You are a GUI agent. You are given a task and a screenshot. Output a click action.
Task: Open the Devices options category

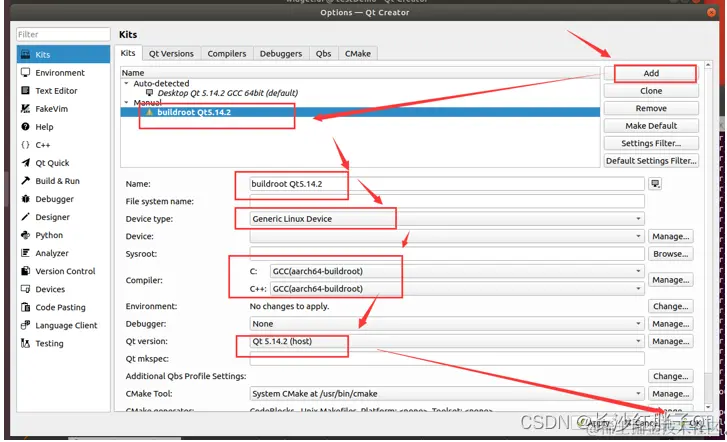pos(64,289)
